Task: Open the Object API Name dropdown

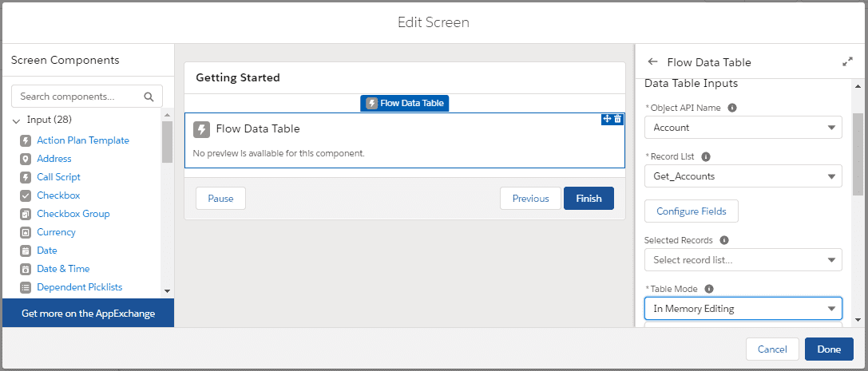Action: tap(743, 128)
